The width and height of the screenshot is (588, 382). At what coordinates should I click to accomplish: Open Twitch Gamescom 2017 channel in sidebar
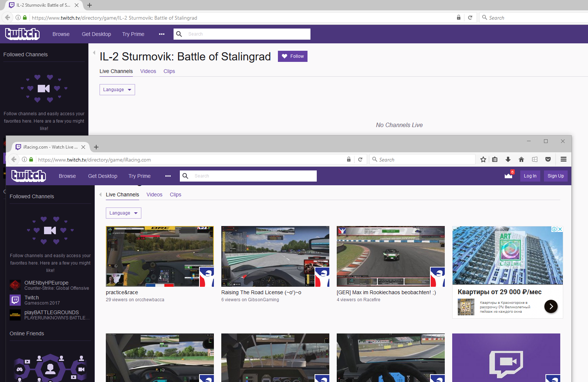(50, 300)
